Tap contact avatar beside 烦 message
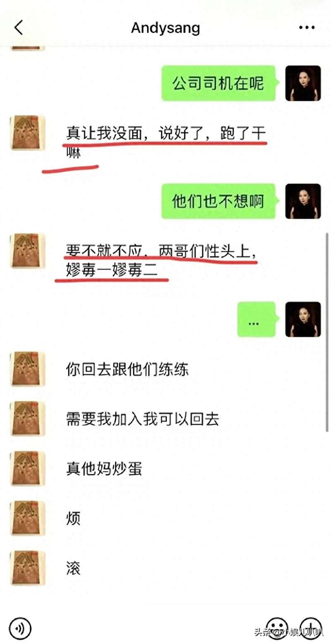Image resolution: width=331 pixels, height=644 pixels. [28, 518]
